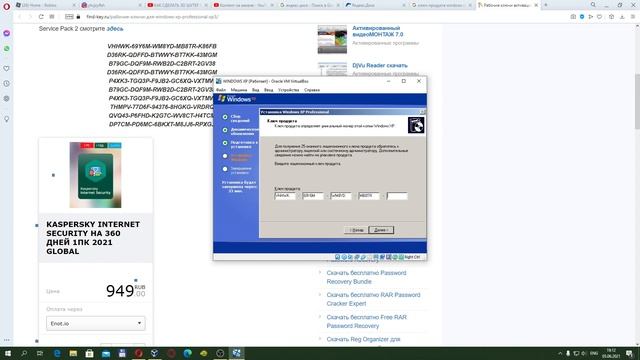Open 'Скачать Reg Organizer для' link

point(363,339)
